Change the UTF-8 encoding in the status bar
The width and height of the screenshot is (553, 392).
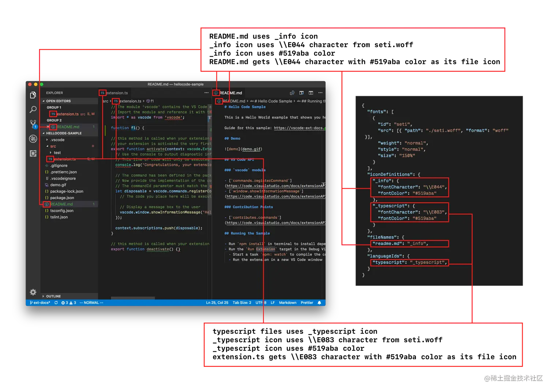(x=261, y=303)
